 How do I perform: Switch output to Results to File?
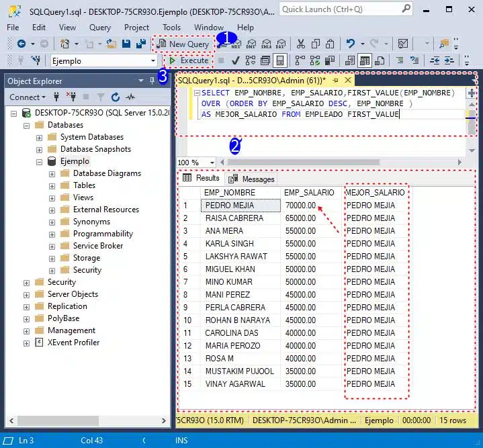(x=380, y=60)
